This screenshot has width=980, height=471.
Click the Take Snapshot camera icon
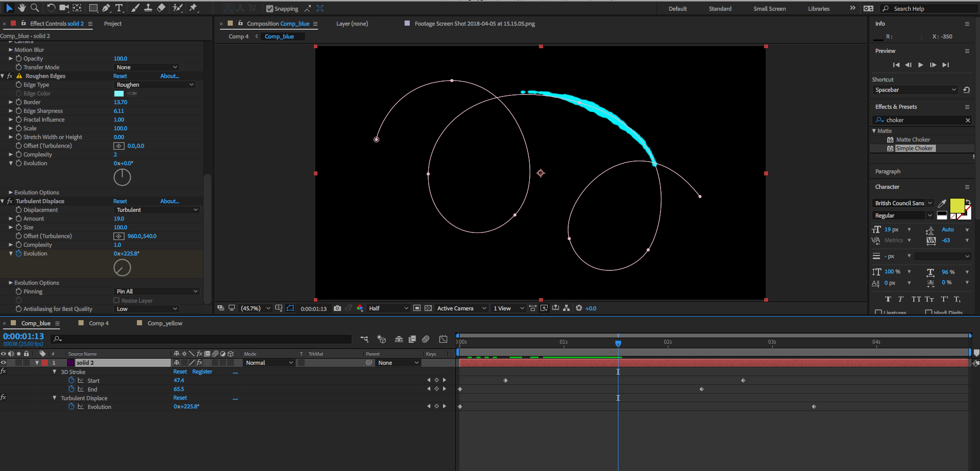coord(337,308)
